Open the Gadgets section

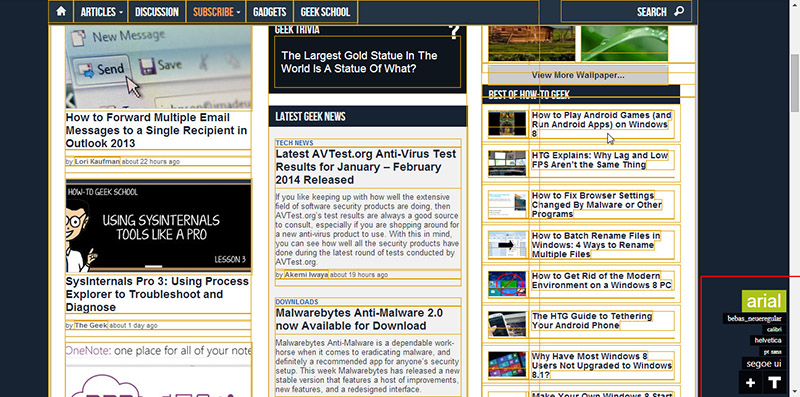[270, 11]
